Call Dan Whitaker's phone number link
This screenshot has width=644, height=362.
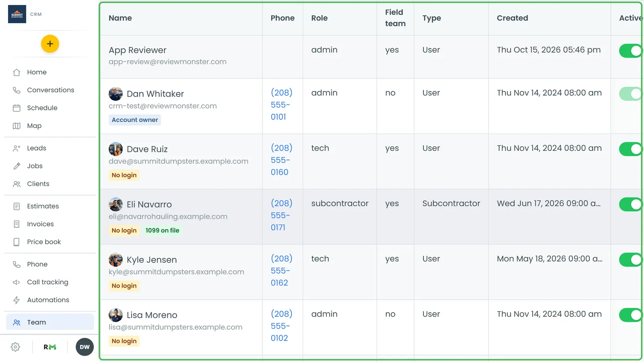coord(281,105)
